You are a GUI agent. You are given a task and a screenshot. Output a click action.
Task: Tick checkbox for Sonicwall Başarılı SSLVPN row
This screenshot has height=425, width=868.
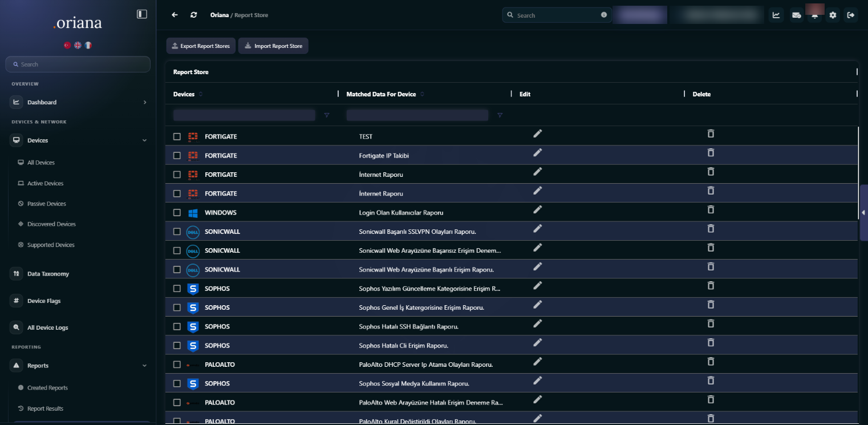tap(177, 232)
